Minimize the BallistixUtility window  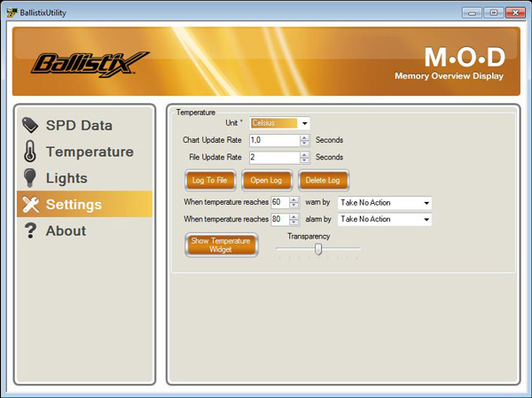click(472, 13)
